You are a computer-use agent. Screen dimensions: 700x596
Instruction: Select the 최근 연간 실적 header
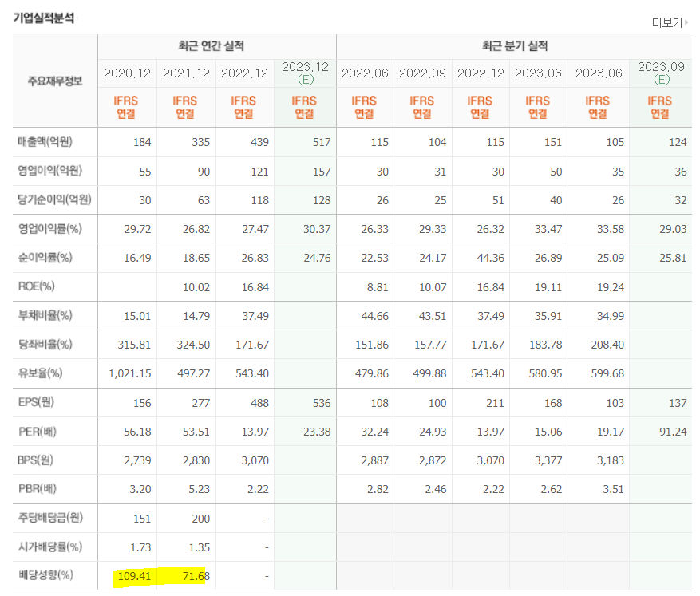coord(212,46)
